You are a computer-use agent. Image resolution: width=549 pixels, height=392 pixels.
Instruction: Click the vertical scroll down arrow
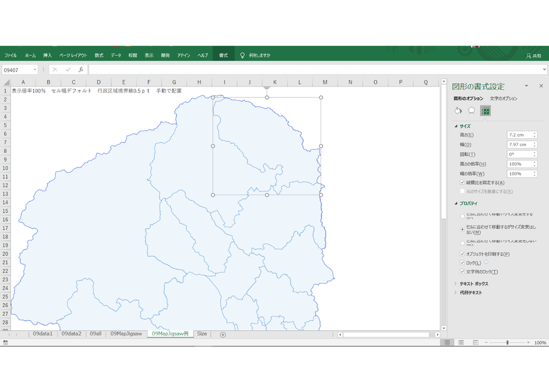[x=444, y=328]
